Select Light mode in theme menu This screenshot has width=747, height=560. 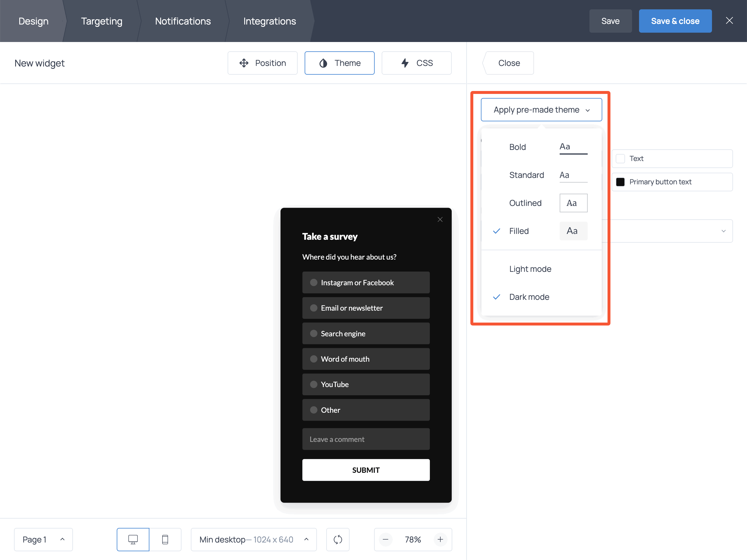[530, 269]
